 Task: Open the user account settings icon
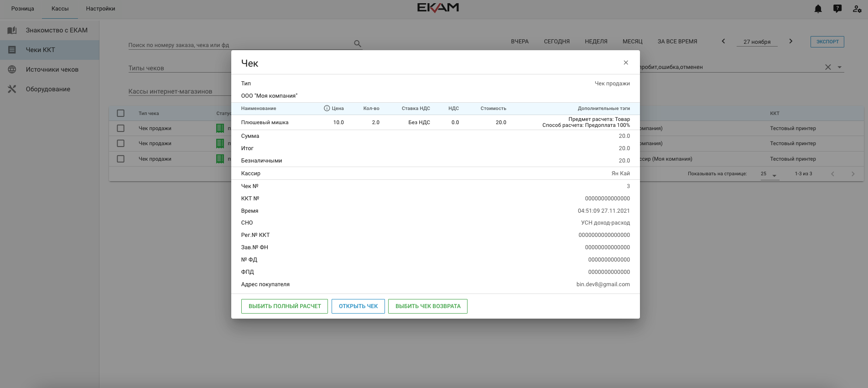pos(857,9)
